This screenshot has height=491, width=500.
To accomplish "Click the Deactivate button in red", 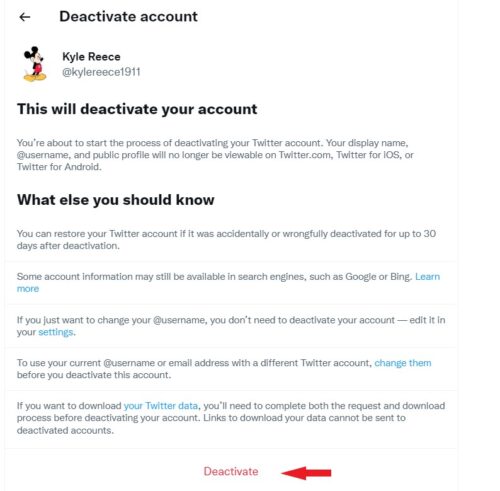I will point(231,471).
